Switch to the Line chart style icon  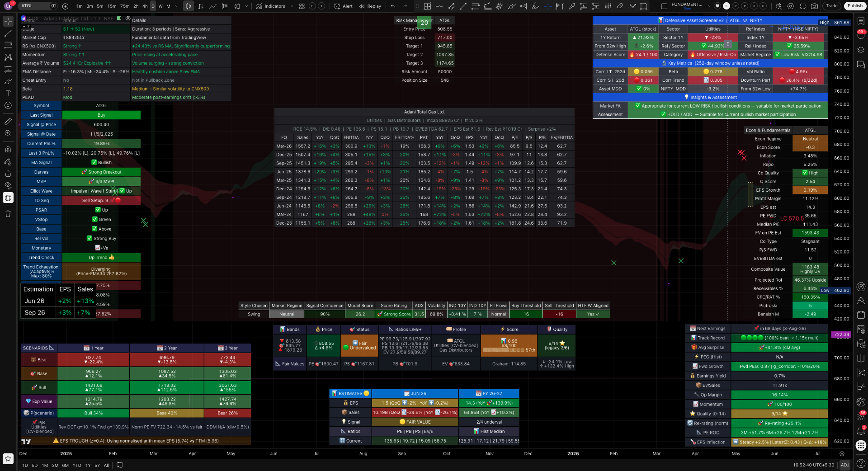(x=212, y=6)
